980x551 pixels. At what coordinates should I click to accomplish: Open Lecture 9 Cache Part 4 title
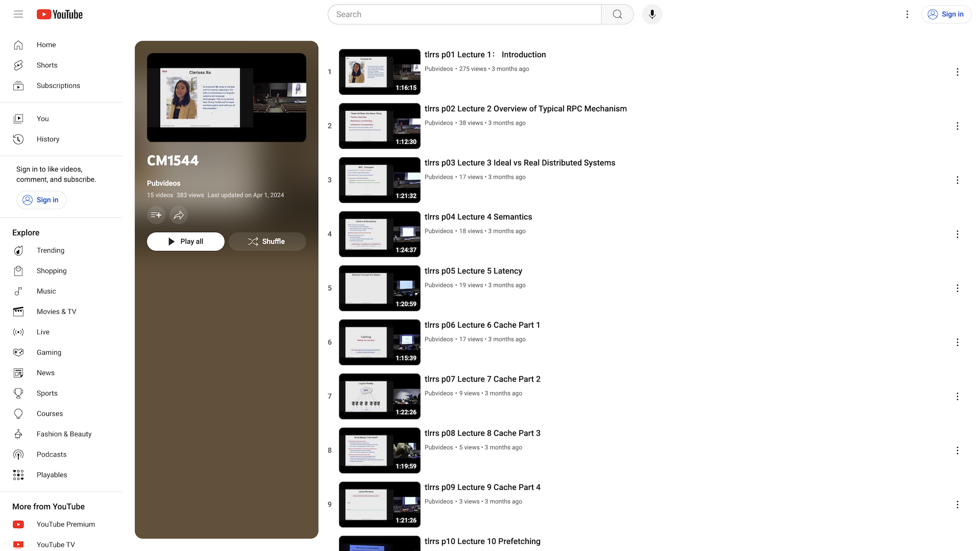(482, 487)
